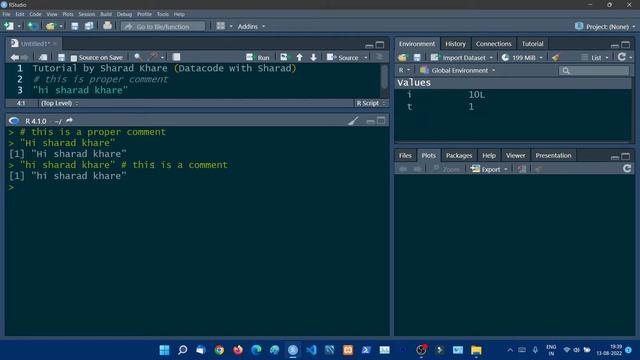Click the code tools wand icon
The width and height of the screenshot is (640, 360).
pos(153,57)
